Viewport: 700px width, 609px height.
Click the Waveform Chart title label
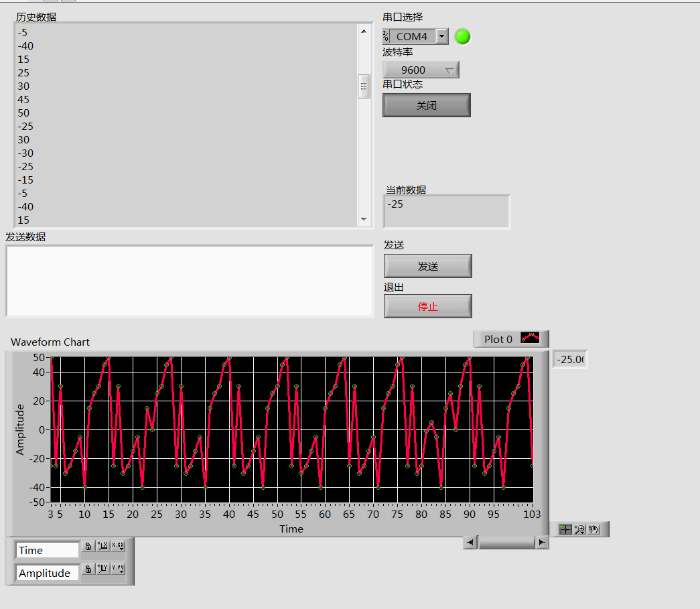pos(50,342)
